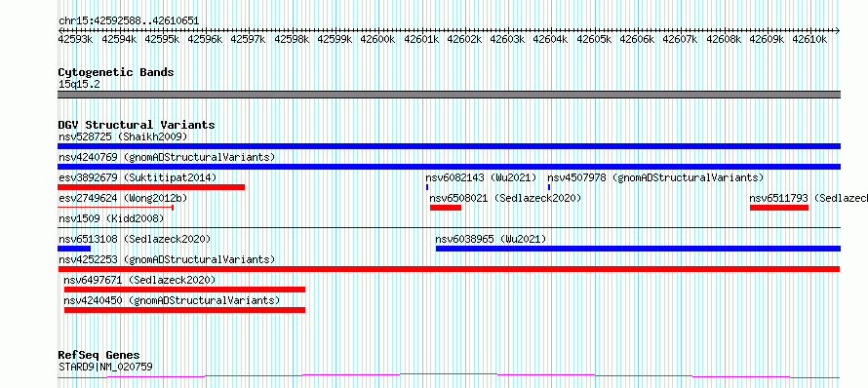Open nsv4240450 (gnomADStructuralVariants) label
The height and width of the screenshot is (388, 868).
pyautogui.click(x=172, y=300)
